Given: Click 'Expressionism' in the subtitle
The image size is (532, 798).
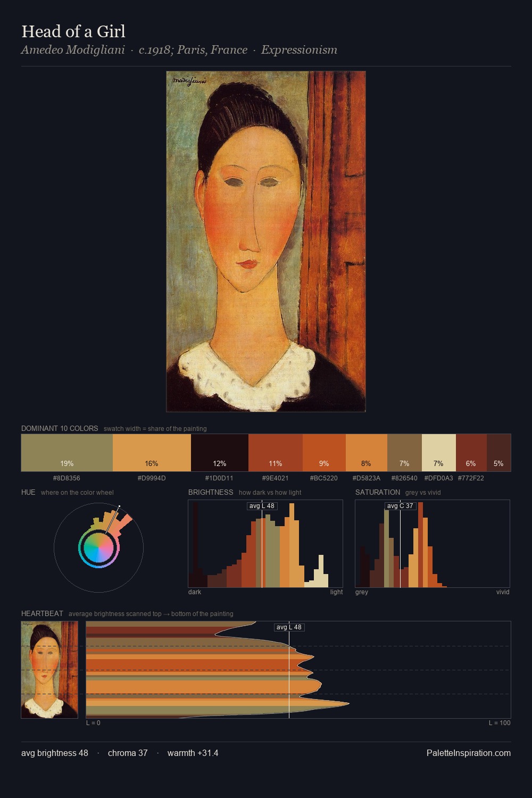Looking at the screenshot, I should tap(299, 50).
